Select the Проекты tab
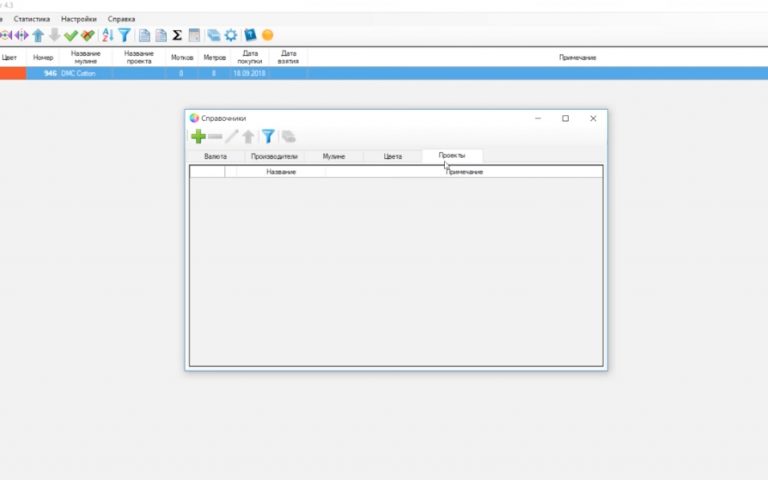This screenshot has width=768, height=480. 452,155
